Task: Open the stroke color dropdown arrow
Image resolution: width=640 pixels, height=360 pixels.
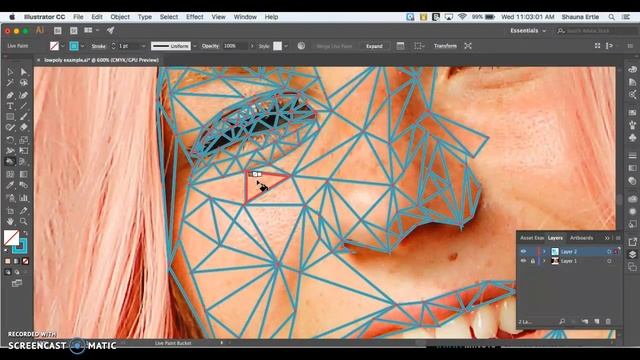Action: click(x=82, y=46)
